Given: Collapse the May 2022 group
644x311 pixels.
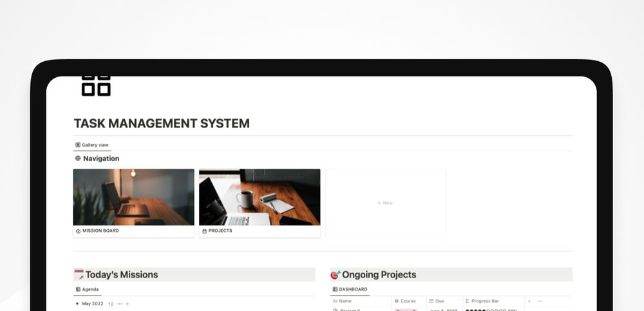Looking at the screenshot, I should click(77, 304).
